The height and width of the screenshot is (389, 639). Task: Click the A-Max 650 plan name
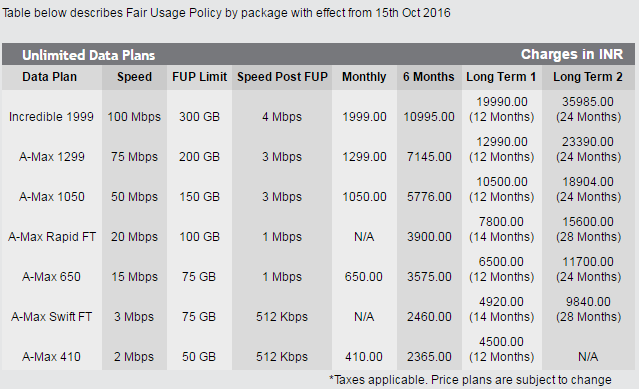click(51, 277)
